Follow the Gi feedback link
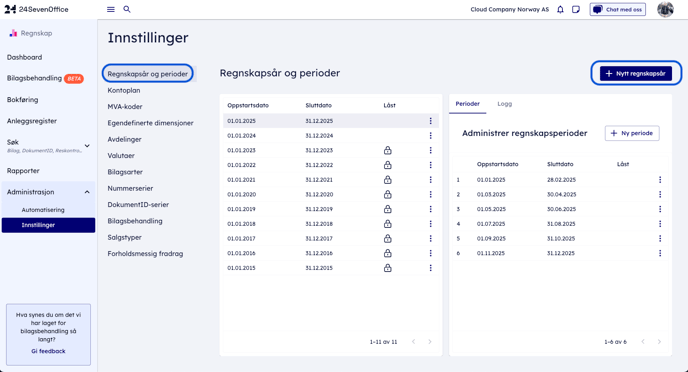688x372 pixels. (48, 351)
